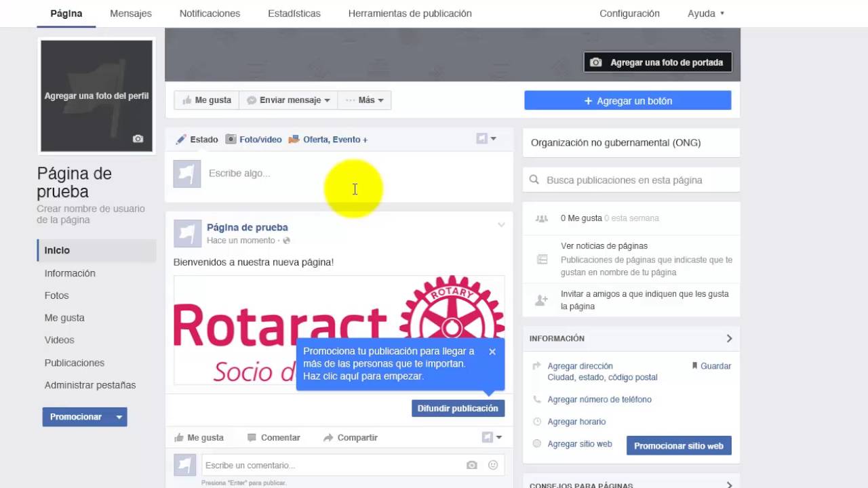The height and width of the screenshot is (488, 868).
Task: Expand the Consejos para páginas section
Action: tap(730, 485)
